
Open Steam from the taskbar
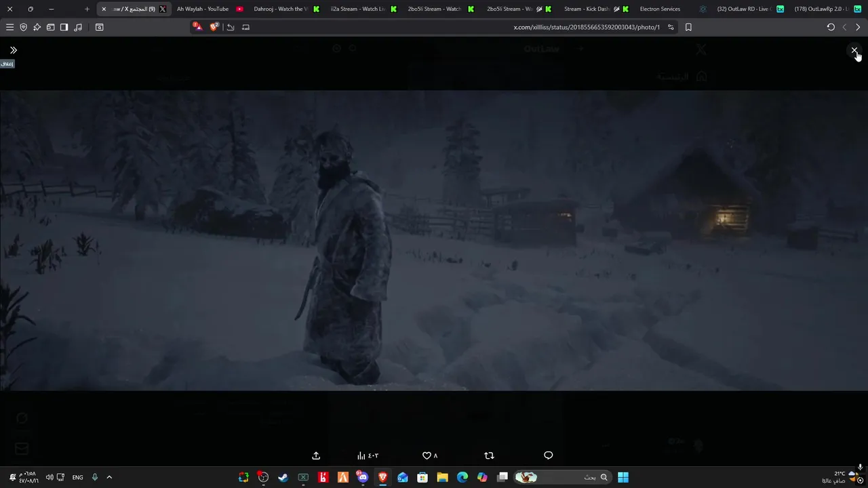[283, 477]
